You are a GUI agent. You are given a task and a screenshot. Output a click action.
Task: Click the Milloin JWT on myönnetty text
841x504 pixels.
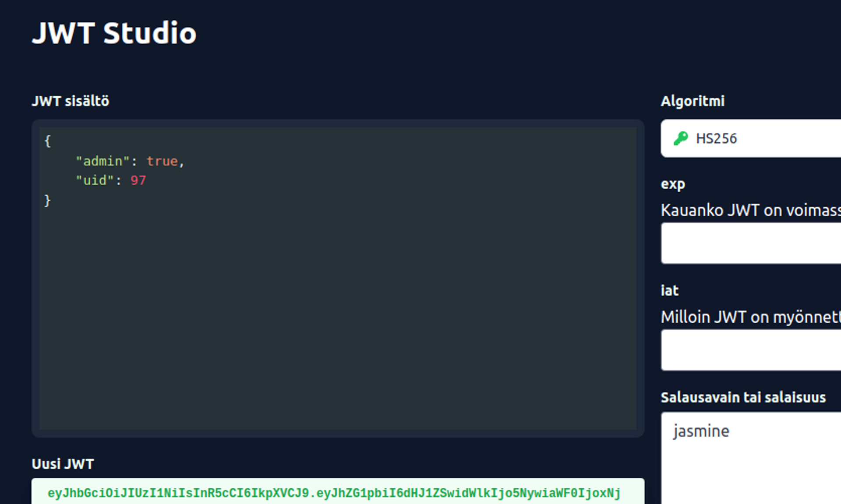point(750,317)
